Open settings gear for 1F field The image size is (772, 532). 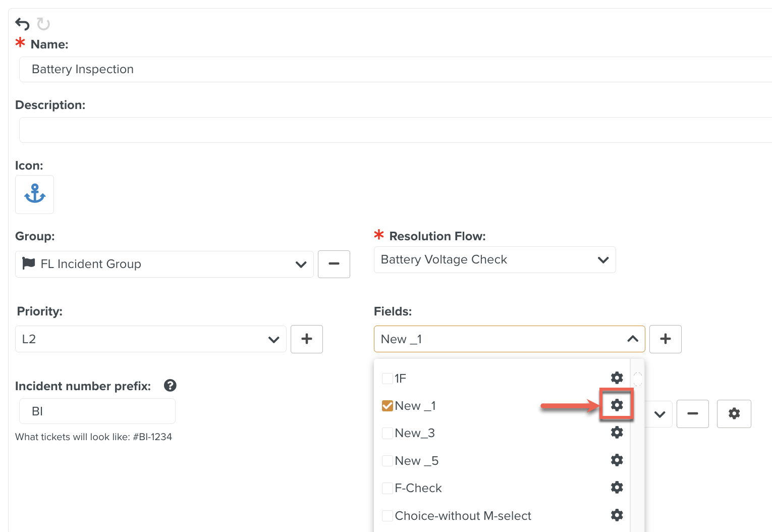tap(617, 378)
